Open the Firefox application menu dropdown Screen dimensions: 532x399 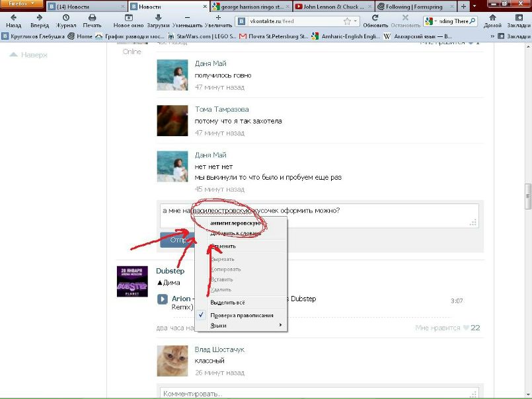pyautogui.click(x=22, y=5)
